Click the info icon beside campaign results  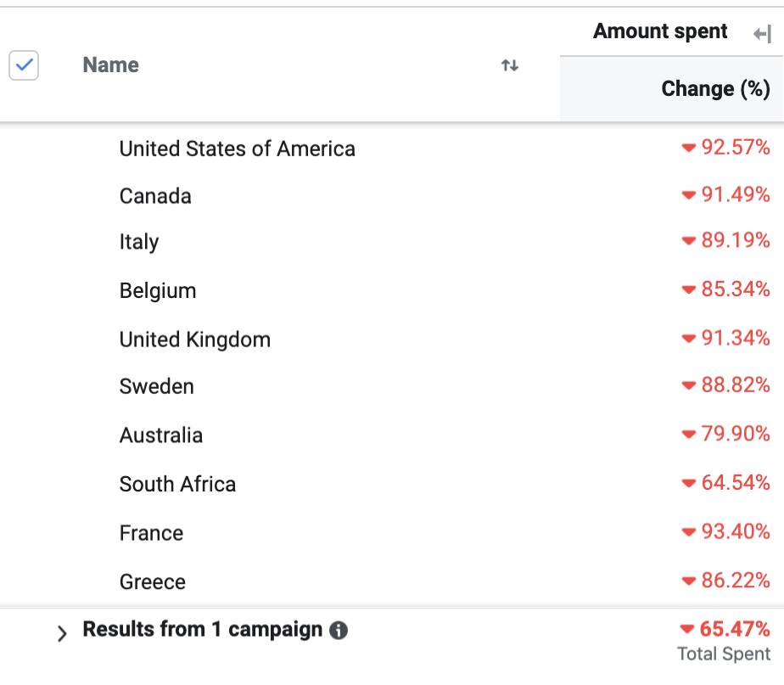(339, 631)
